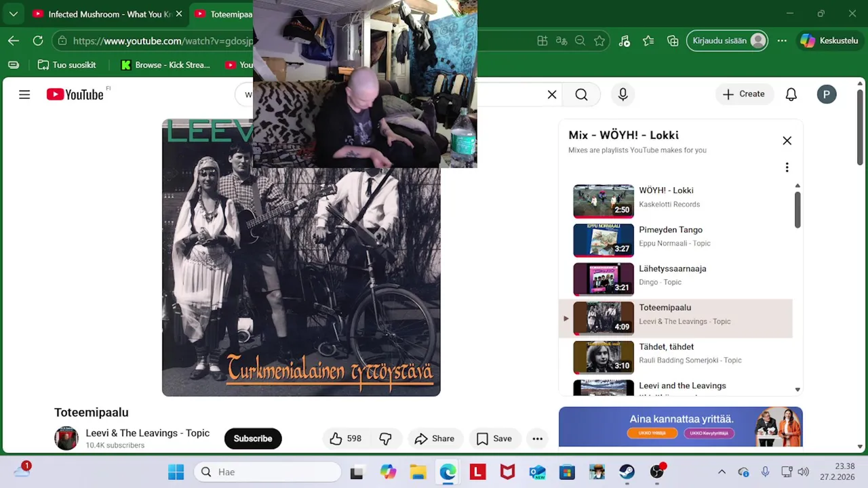The height and width of the screenshot is (488, 868).
Task: Open YouTube notifications bell
Action: point(791,95)
